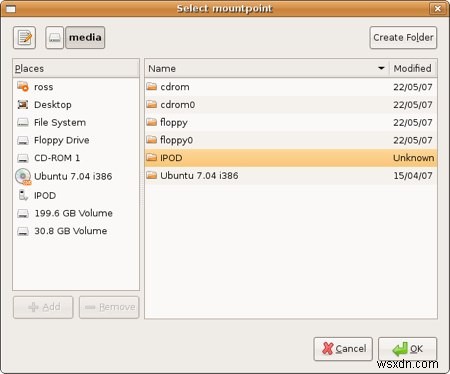Image resolution: width=450 pixels, height=374 pixels.
Task: Select the 'floppy' folder name
Action: [174, 123]
